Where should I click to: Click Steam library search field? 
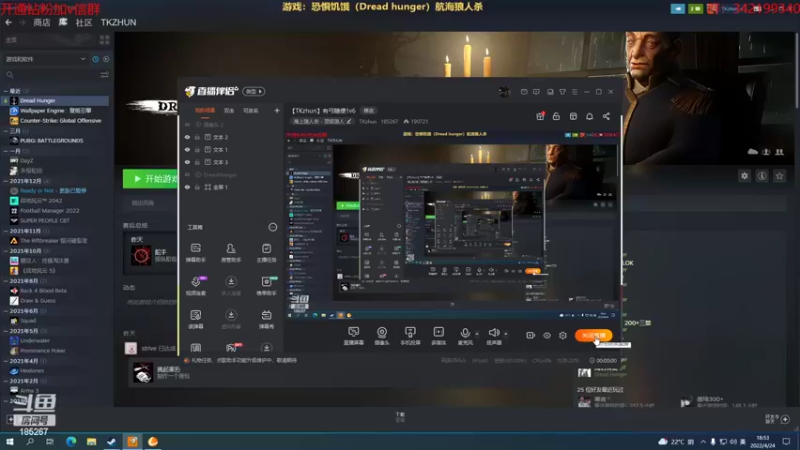tap(51, 75)
